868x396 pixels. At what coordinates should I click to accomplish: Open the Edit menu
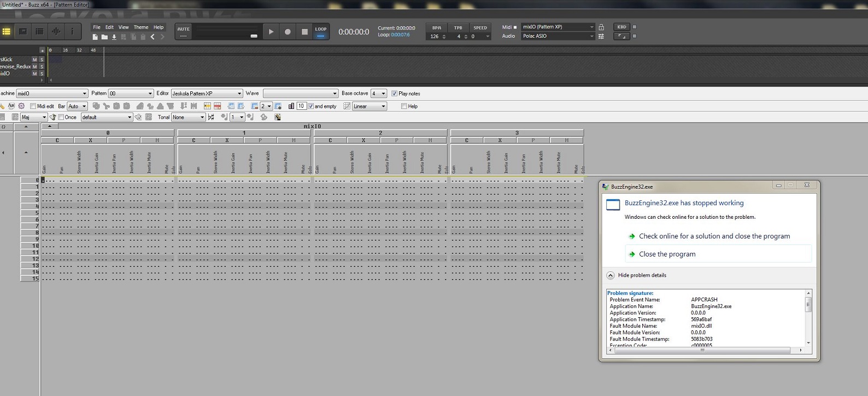click(109, 27)
